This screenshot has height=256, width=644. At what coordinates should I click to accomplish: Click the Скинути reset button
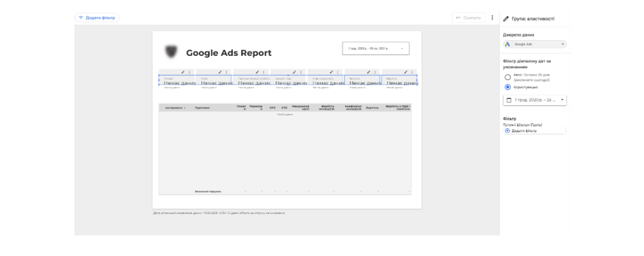point(469,18)
